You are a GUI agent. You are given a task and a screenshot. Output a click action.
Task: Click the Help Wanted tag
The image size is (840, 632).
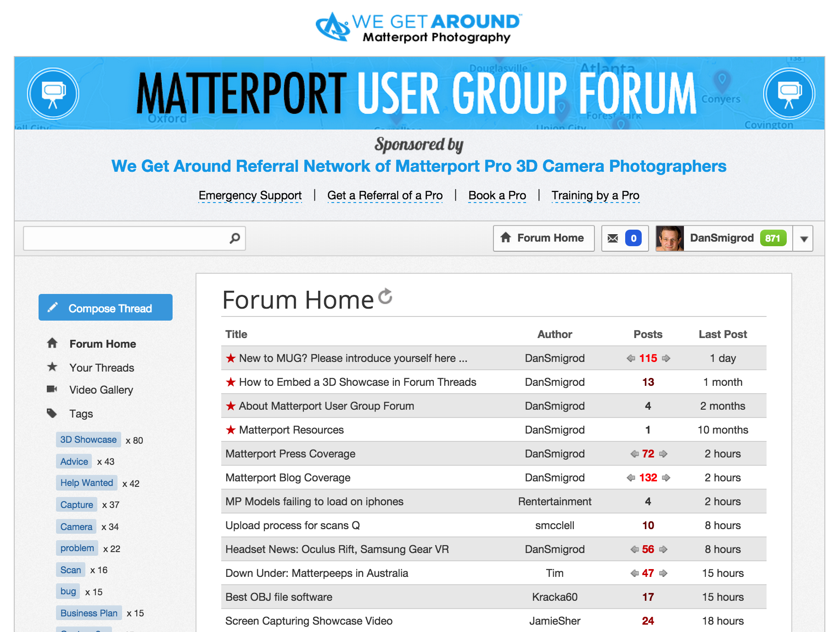[87, 483]
